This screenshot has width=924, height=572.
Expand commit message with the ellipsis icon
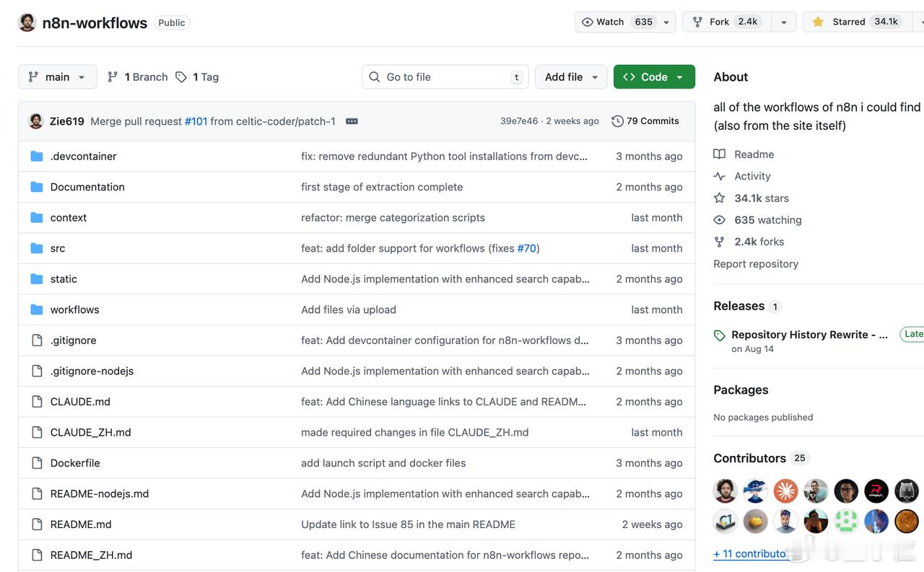[352, 121]
